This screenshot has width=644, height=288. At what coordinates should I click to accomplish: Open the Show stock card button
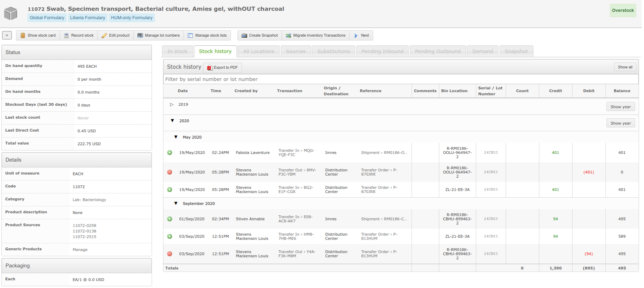coord(38,35)
